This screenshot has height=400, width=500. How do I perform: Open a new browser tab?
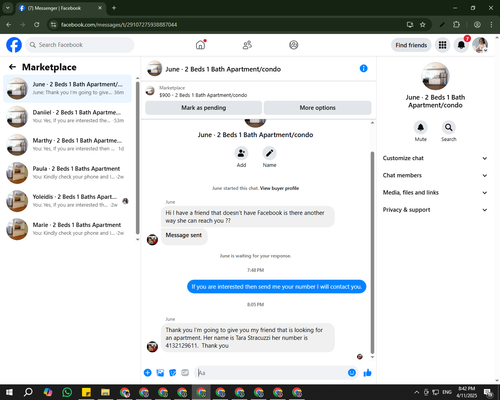coord(114,8)
